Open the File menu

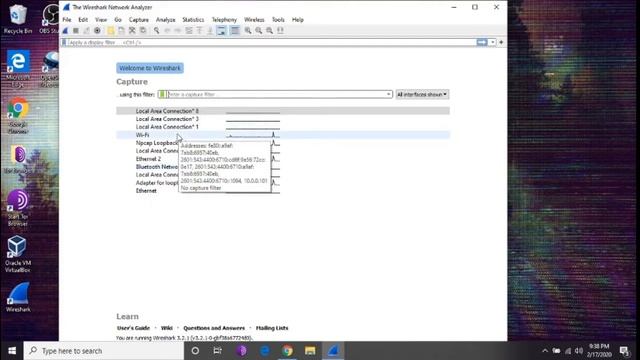[x=67, y=20]
